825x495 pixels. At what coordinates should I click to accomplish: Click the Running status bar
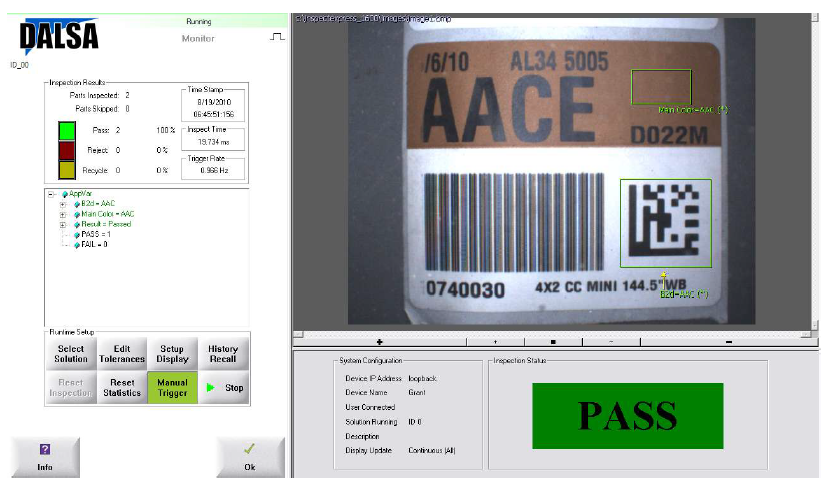point(199,21)
